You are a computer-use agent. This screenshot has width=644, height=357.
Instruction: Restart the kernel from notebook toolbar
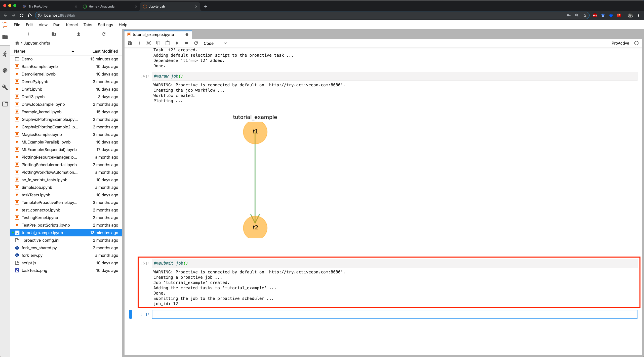coord(196,43)
